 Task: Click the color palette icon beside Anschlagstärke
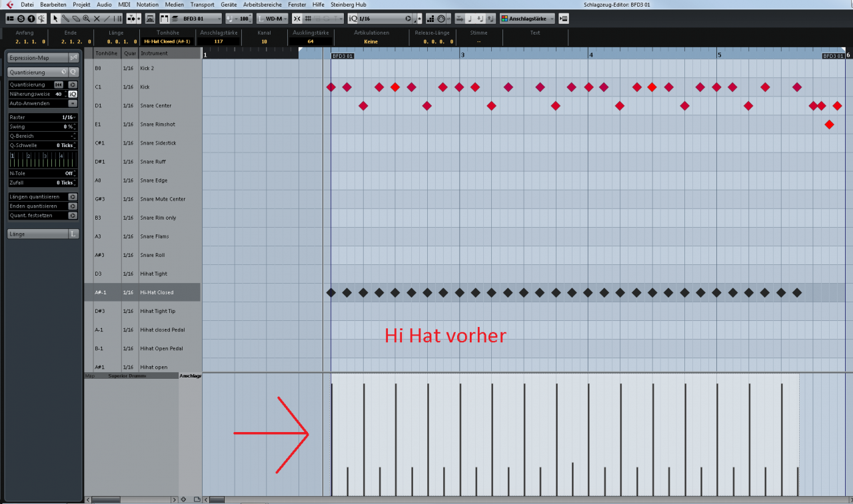[504, 19]
